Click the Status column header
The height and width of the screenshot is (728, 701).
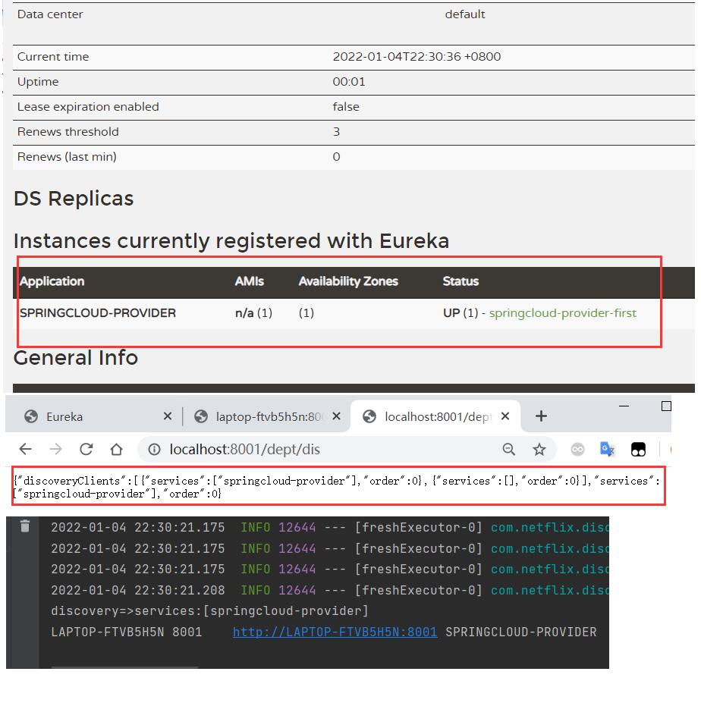coord(461,281)
